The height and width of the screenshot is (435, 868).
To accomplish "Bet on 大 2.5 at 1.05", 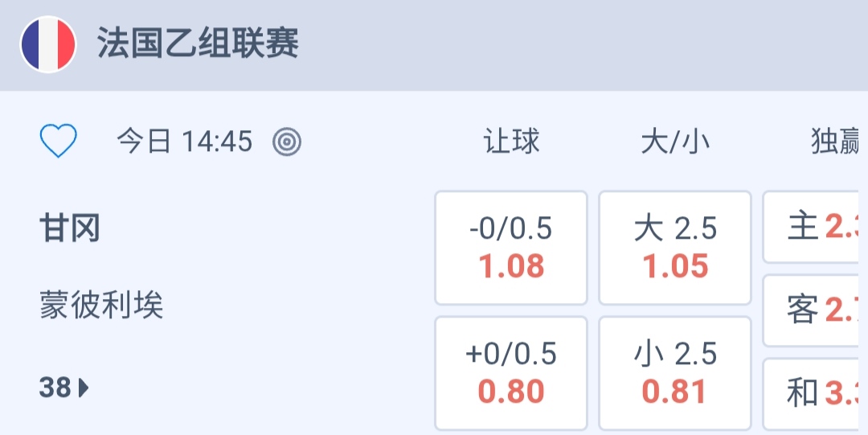I will click(675, 248).
